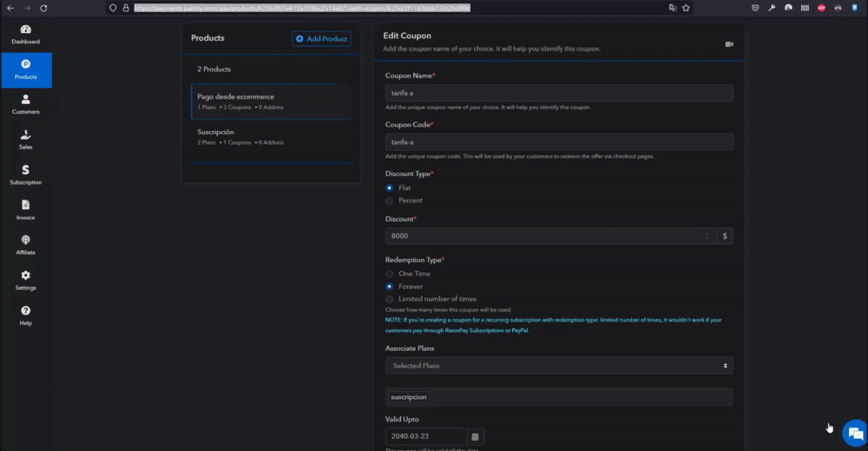Open the Customers section
The width and height of the screenshot is (868, 451).
[25, 105]
